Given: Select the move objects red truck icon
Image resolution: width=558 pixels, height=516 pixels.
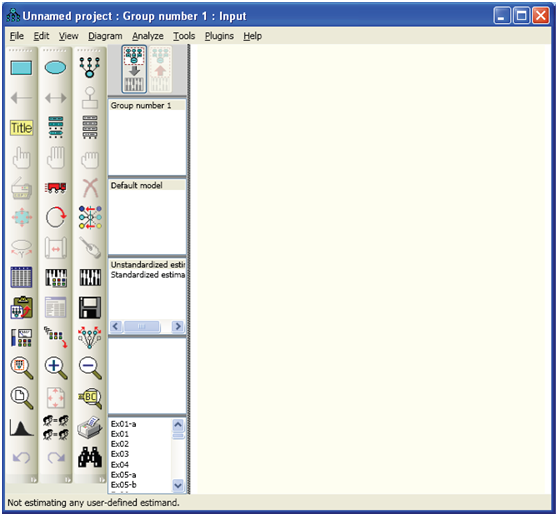Looking at the screenshot, I should click(x=56, y=187).
